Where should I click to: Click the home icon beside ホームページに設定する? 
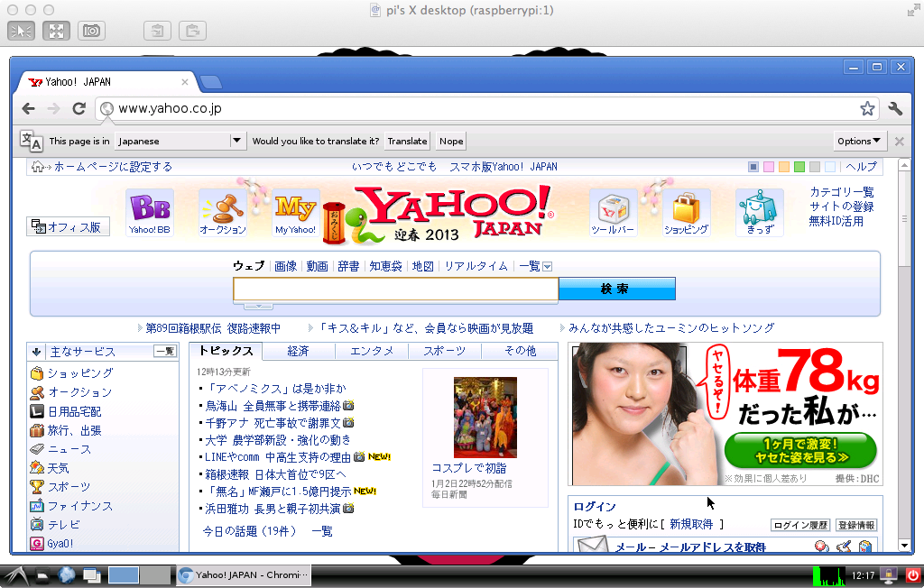coord(38,167)
